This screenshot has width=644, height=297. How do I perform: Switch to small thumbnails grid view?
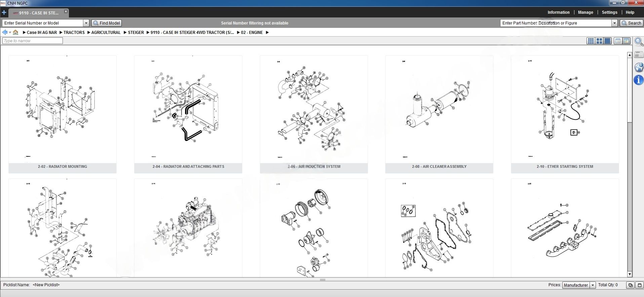(591, 41)
